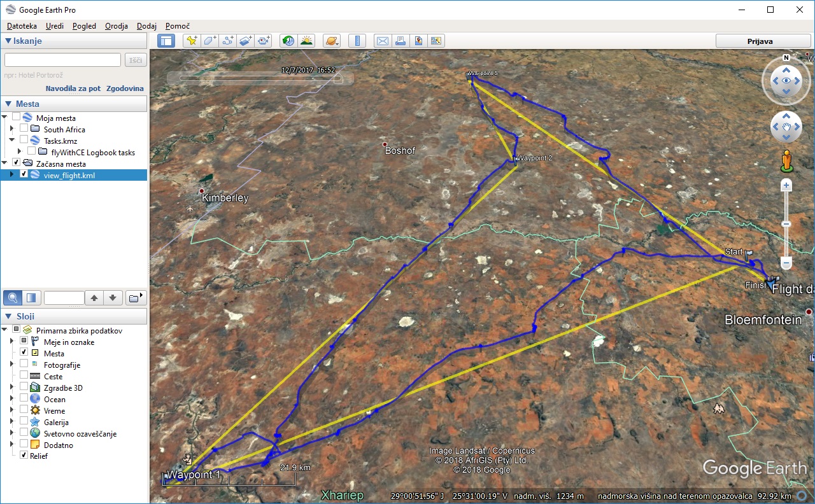Open the ruler tool

point(357,41)
